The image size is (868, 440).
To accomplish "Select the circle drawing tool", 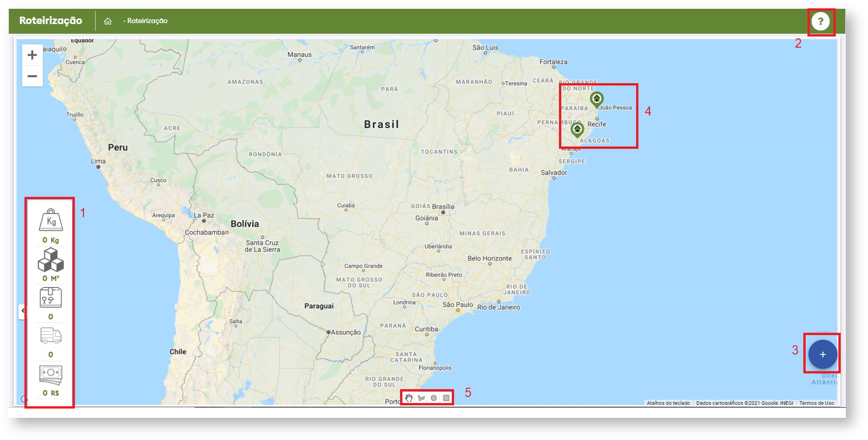I will tap(434, 398).
